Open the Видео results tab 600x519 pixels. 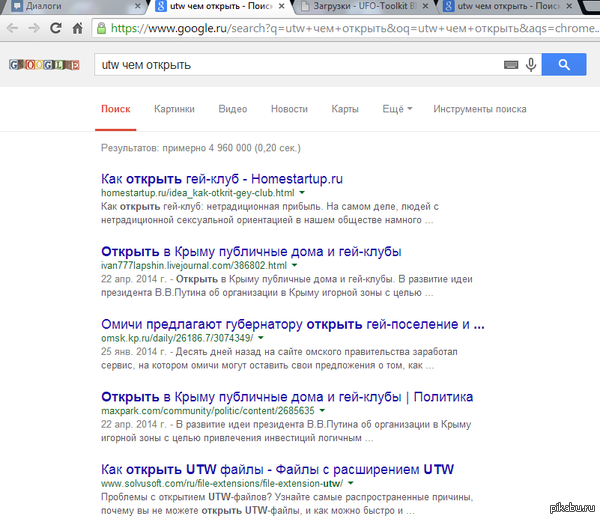[233, 109]
